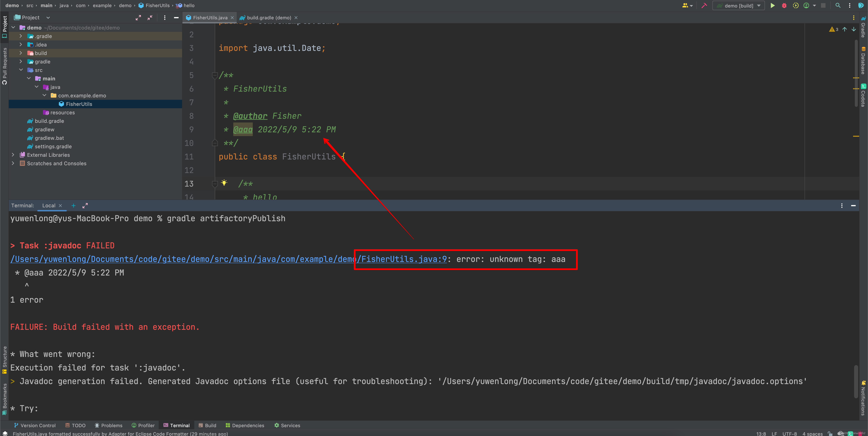Fold the javadoc comment at line 5
This screenshot has height=436, width=868.
215,75
